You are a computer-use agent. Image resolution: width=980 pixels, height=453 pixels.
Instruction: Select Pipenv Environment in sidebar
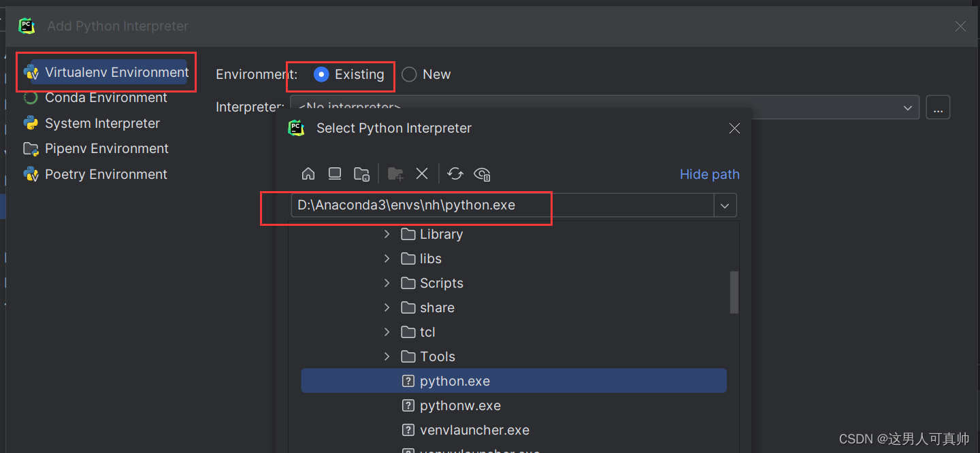[x=95, y=148]
